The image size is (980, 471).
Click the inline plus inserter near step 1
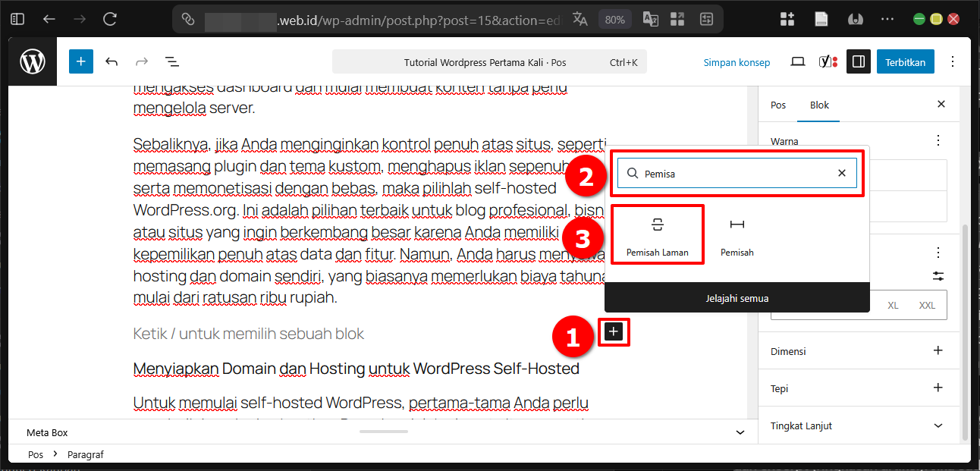[x=614, y=331]
